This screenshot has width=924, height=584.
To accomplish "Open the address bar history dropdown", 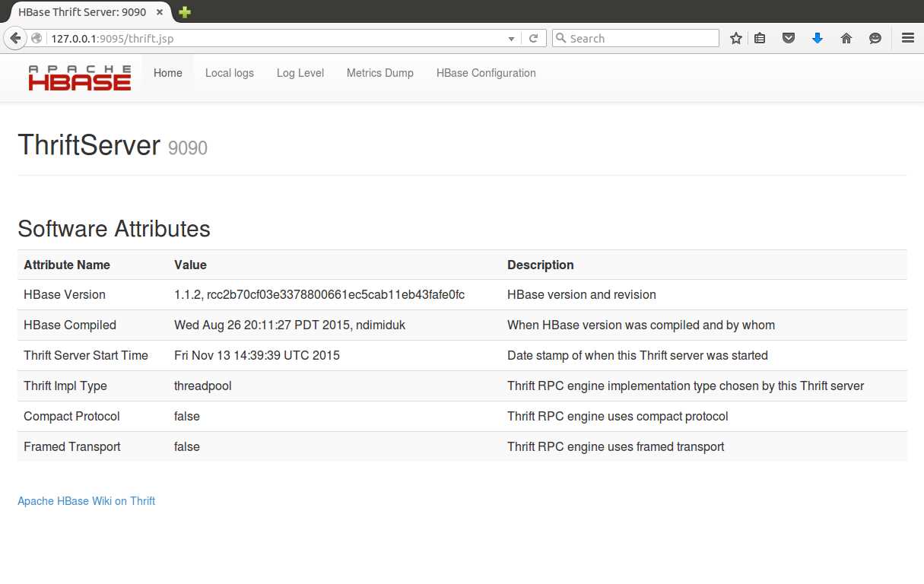I will coord(511,38).
